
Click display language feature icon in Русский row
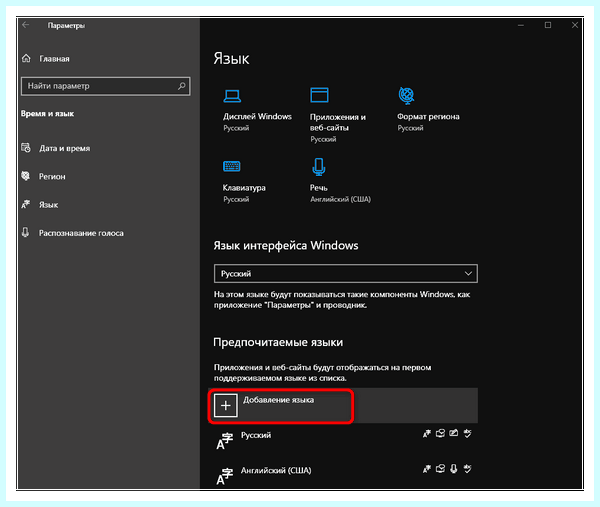[427, 433]
